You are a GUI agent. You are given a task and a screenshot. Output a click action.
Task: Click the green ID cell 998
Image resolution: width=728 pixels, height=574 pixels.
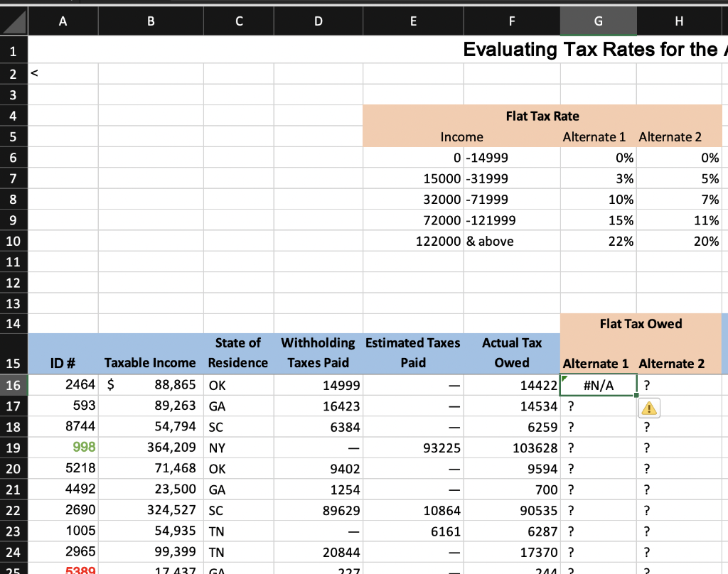pyautogui.click(x=63, y=448)
